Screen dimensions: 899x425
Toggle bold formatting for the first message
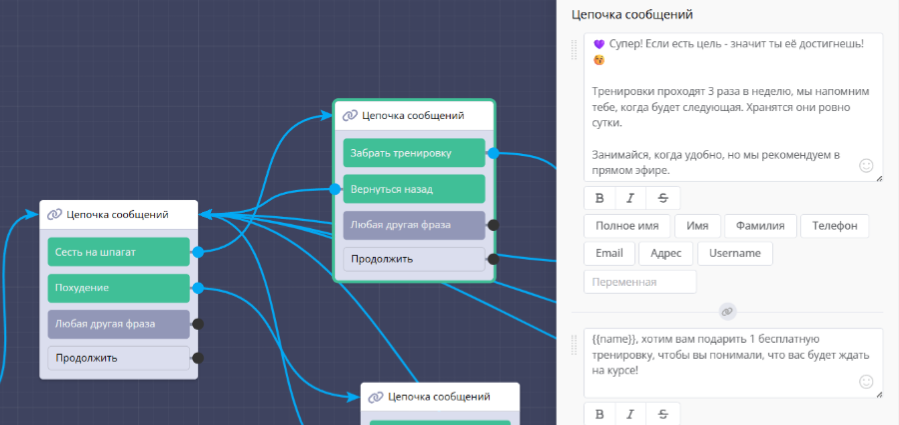[599, 196]
